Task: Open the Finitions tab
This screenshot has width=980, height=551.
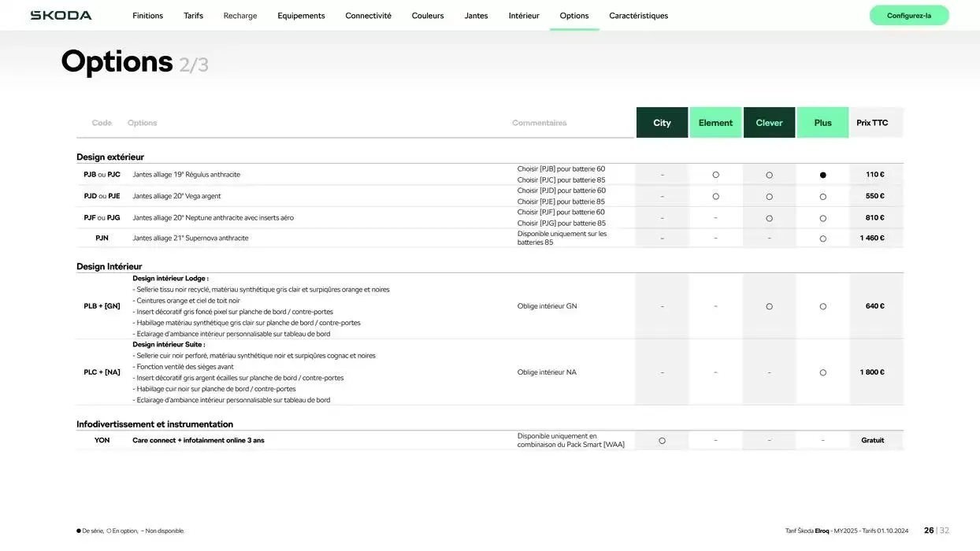Action: pos(147,16)
